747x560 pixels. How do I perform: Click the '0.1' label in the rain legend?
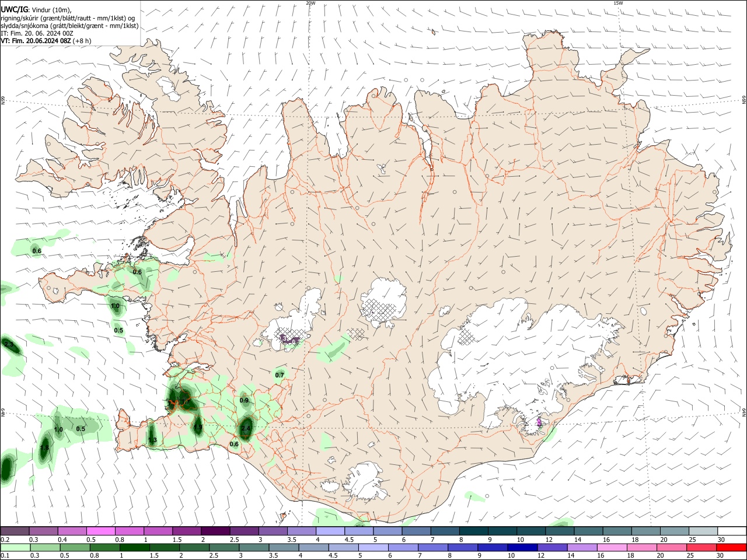[x=4, y=556]
